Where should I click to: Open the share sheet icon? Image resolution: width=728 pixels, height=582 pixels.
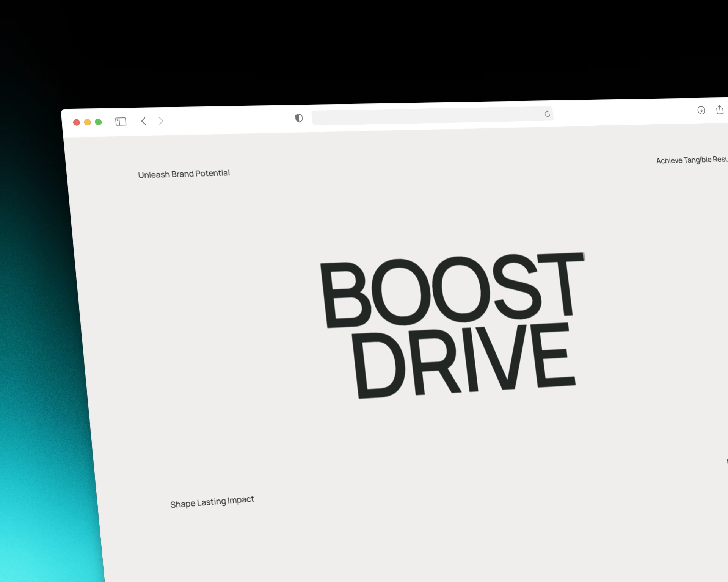click(x=720, y=110)
